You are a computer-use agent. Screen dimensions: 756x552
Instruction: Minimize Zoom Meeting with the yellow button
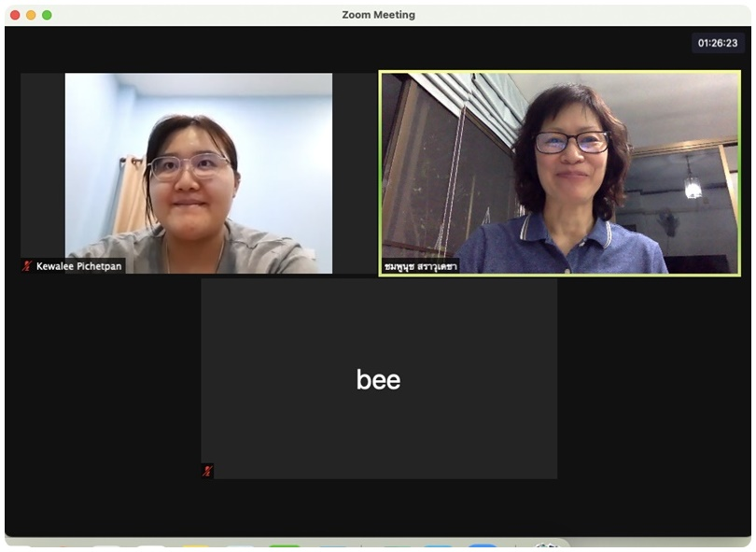click(x=31, y=15)
